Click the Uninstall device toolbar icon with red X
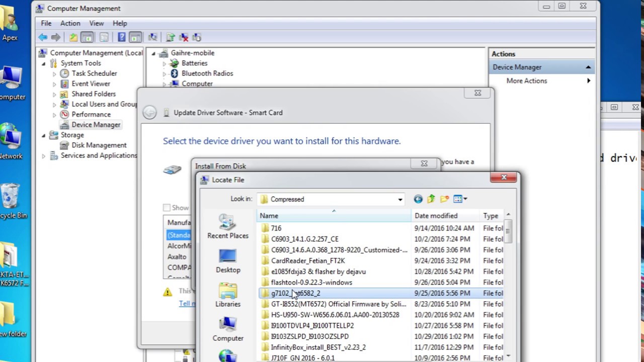 tap(184, 37)
